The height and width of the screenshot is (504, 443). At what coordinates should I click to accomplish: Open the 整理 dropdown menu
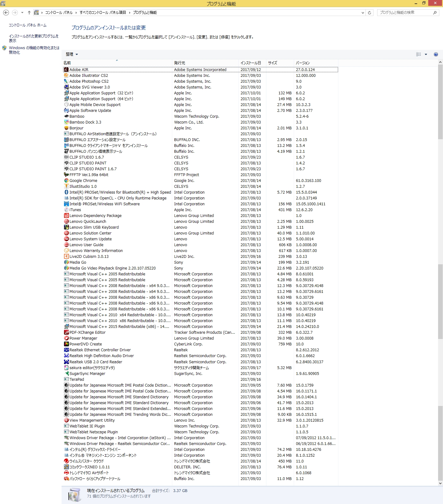pos(72,54)
